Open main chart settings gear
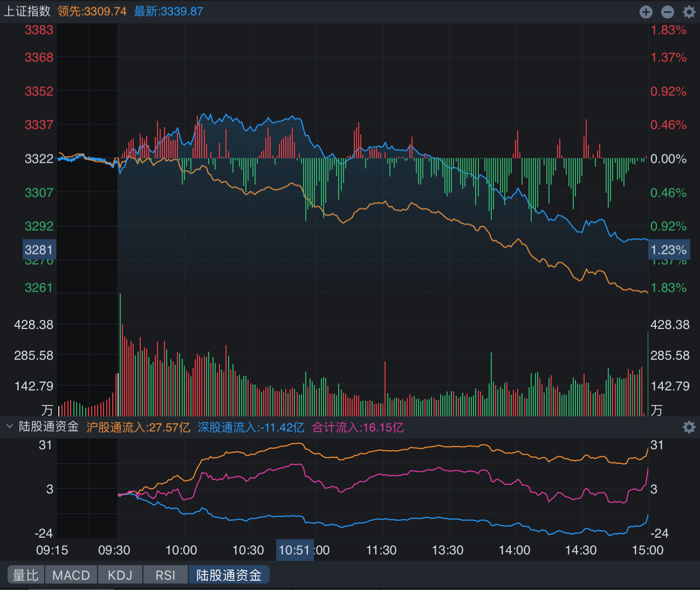The width and height of the screenshot is (700, 590). pyautogui.click(x=689, y=12)
